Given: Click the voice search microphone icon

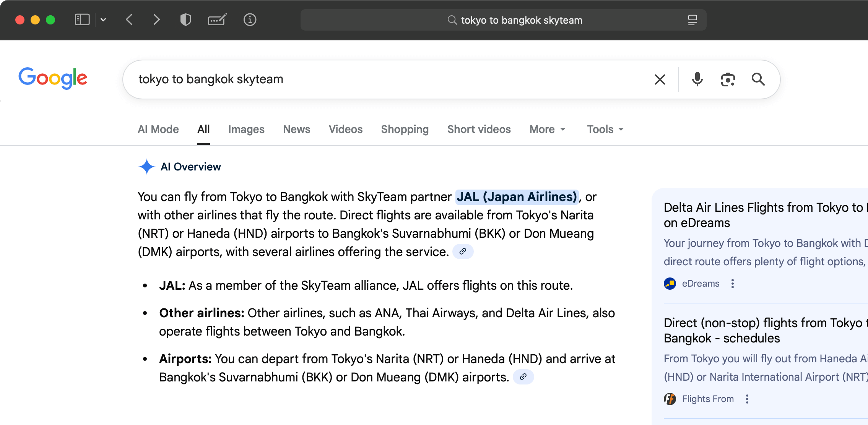Looking at the screenshot, I should point(697,79).
